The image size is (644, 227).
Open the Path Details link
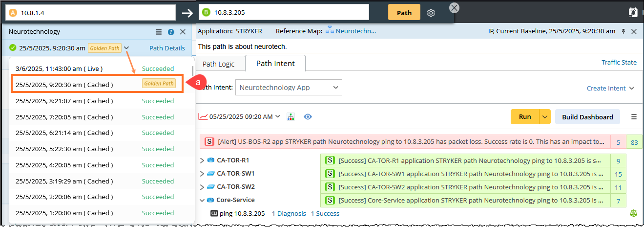[x=167, y=48]
